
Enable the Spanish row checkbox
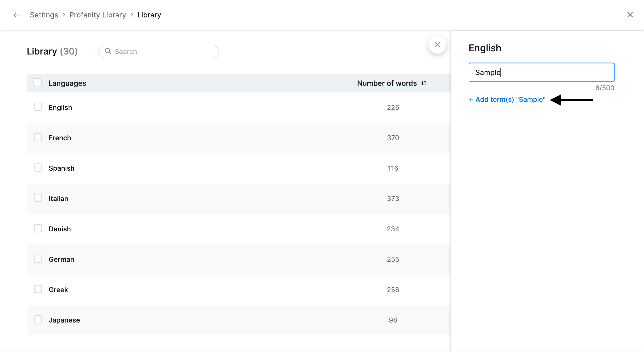point(38,168)
